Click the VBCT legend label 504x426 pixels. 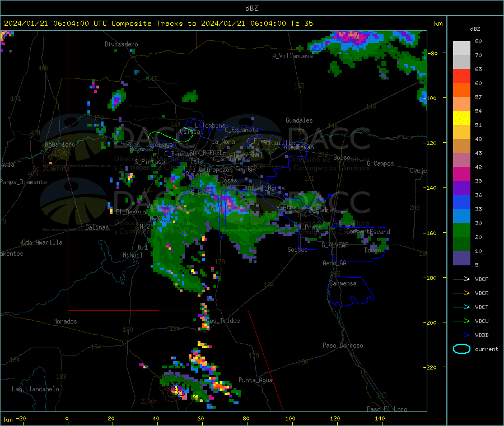point(482,307)
